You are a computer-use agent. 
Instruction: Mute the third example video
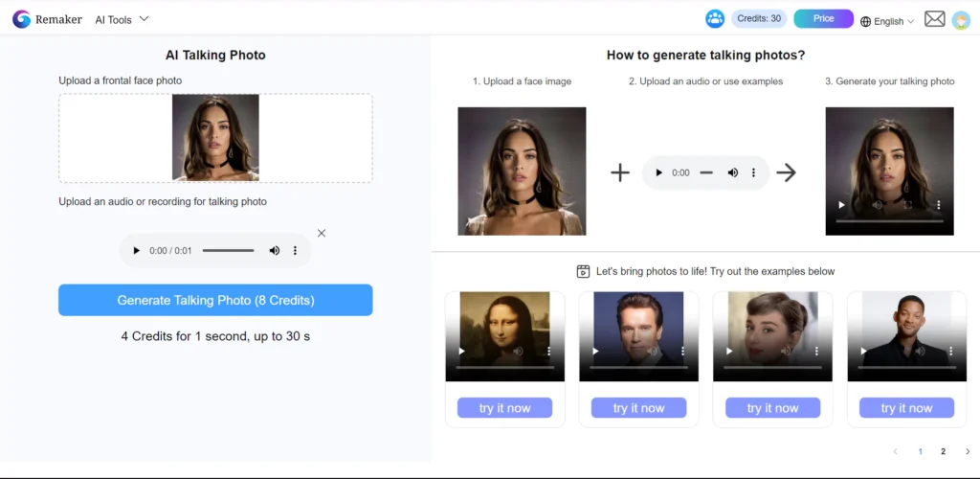[786, 352]
